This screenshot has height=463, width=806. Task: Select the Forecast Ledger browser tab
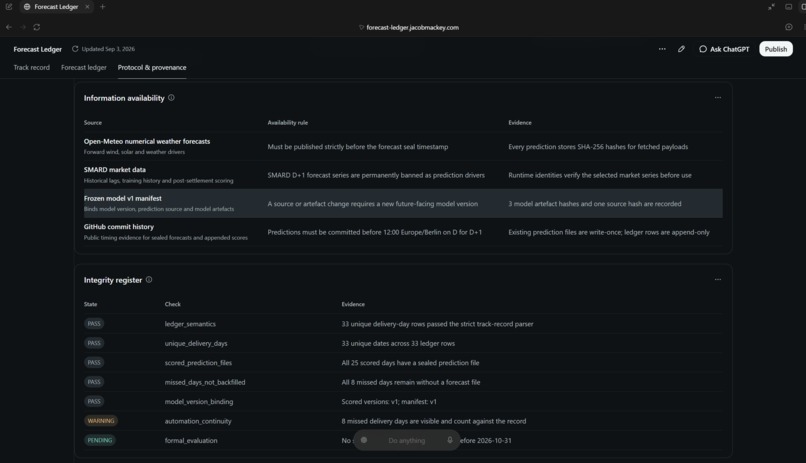pyautogui.click(x=56, y=7)
